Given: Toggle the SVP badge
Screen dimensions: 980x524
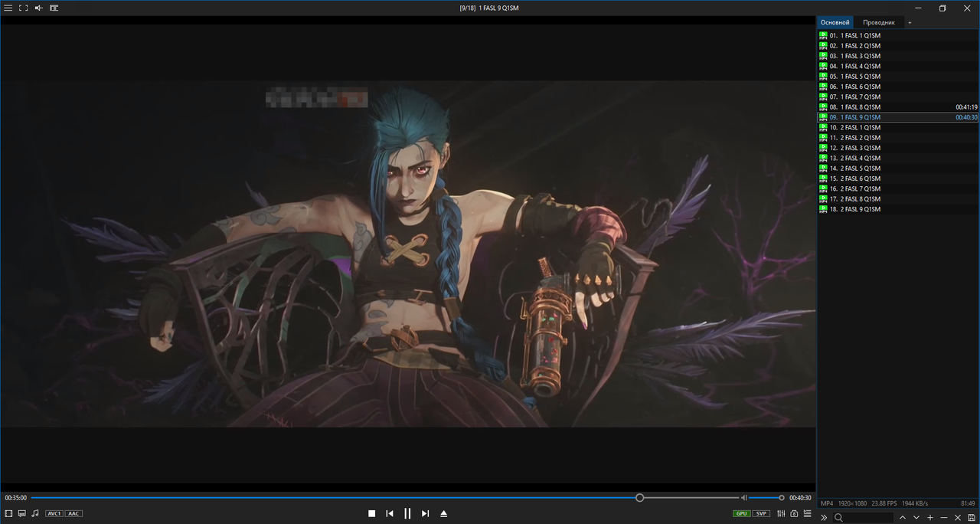Looking at the screenshot, I should [761, 513].
